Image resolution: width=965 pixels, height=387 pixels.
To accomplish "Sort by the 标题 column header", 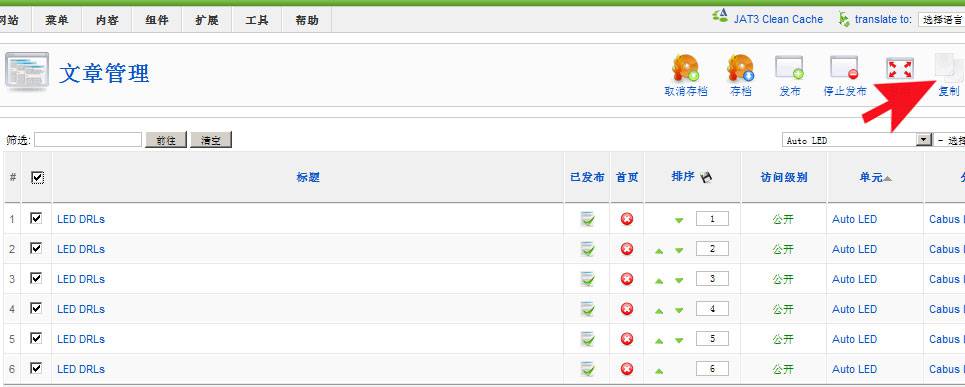I will pyautogui.click(x=308, y=178).
